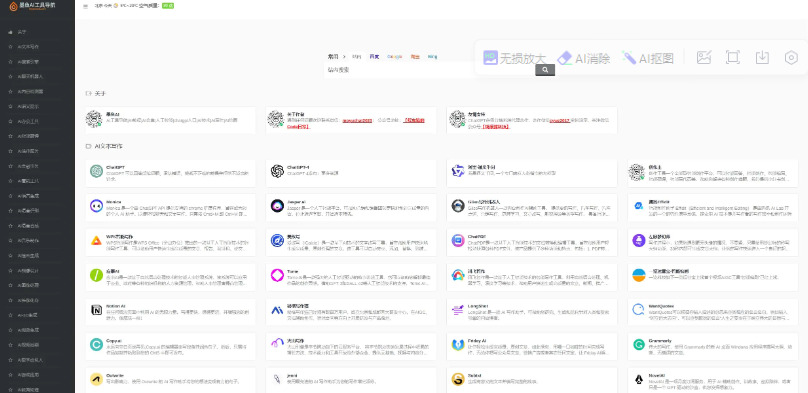Viewport: 808px width, 393px height.
Task: Click the frame capture icon in floating toolbar
Action: (733, 57)
